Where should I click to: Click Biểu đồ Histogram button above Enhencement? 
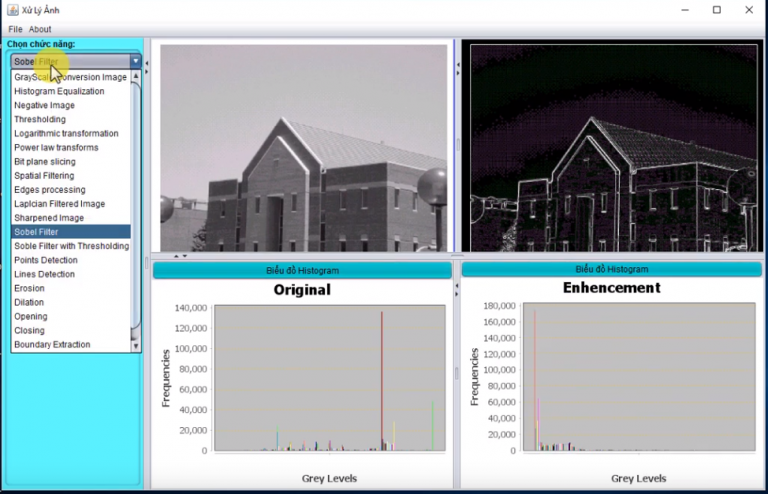click(611, 269)
